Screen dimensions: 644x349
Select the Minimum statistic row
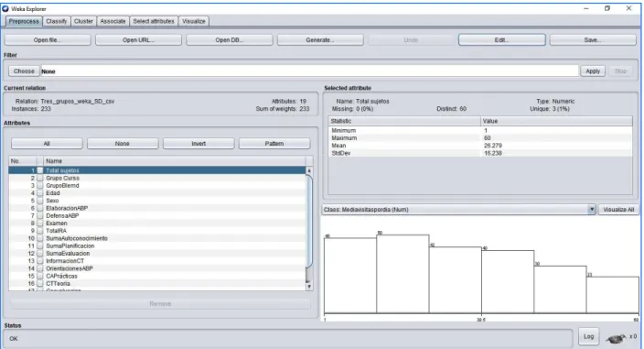[480, 130]
